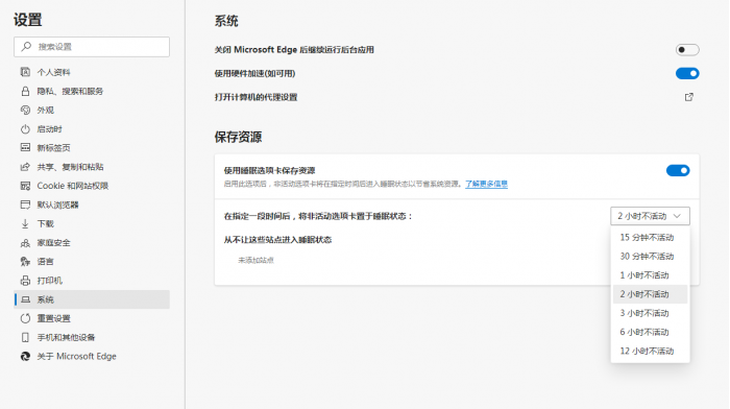This screenshot has height=409, width=730.
Task: Disable 使用睡眠选项卡保存资源 toggle
Action: tap(677, 171)
